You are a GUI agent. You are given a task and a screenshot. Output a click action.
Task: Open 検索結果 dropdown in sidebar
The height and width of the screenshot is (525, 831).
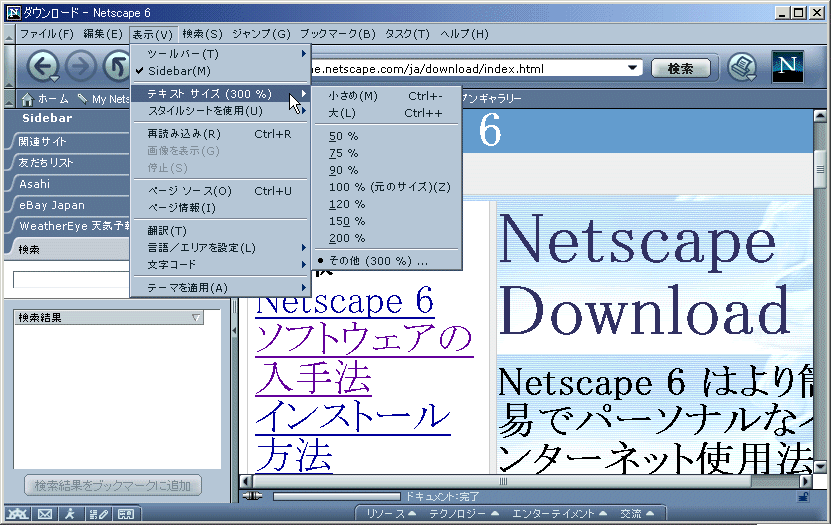(x=196, y=317)
